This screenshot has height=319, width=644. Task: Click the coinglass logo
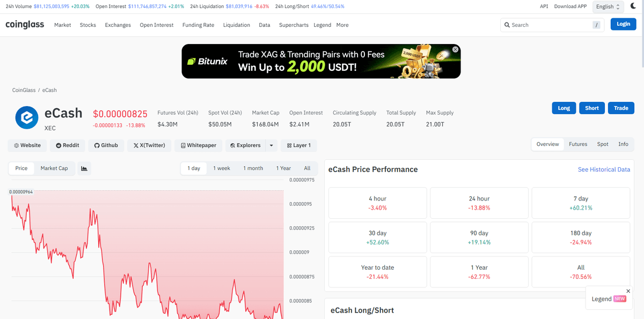pos(25,25)
